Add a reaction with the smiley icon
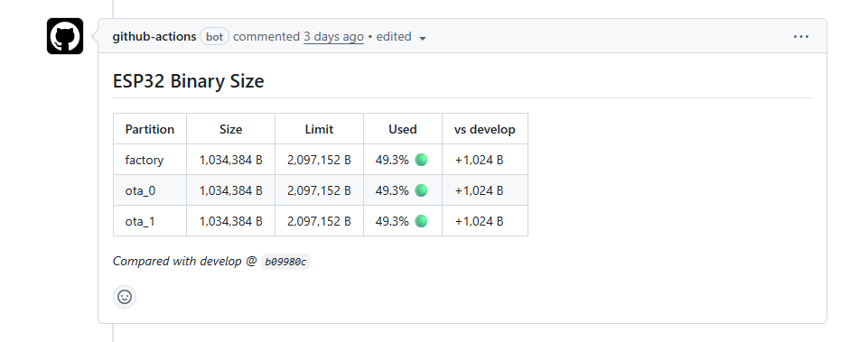 coord(125,297)
